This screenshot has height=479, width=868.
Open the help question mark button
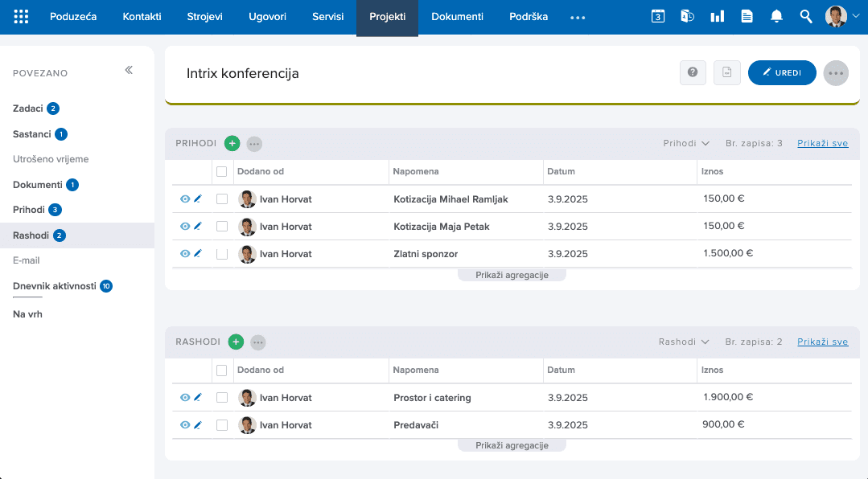click(693, 72)
